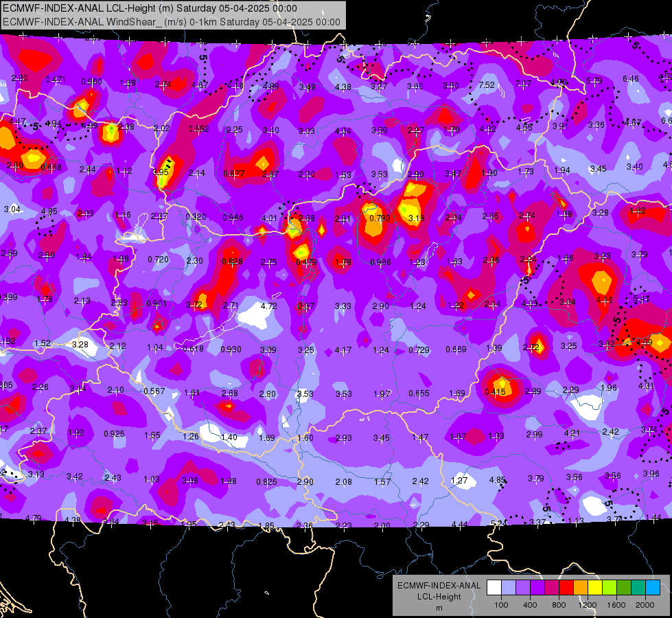Click the lime yellow-green legend swatch
The image size is (672, 618).
pos(610,588)
